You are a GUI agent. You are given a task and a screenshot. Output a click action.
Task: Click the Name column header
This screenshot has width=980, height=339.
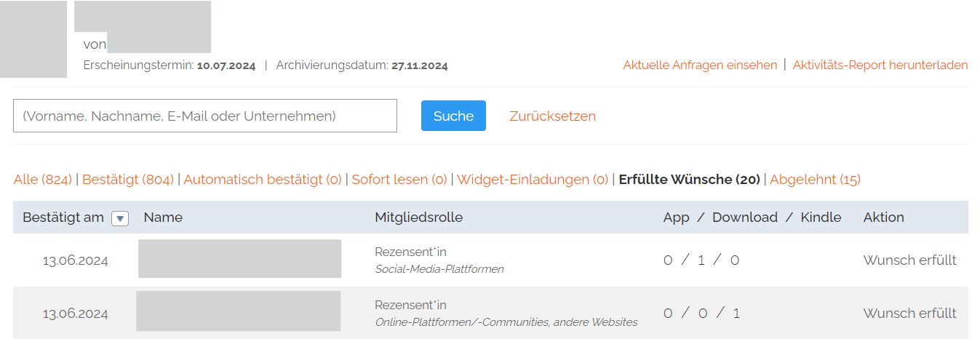(x=163, y=218)
